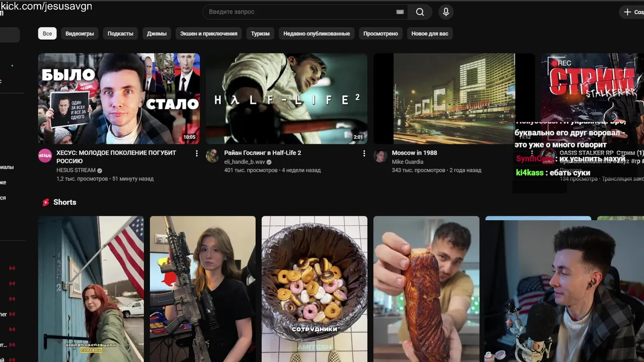Click the "401 тыс. просмотров" text
Image resolution: width=644 pixels, height=362 pixels.
point(251,170)
